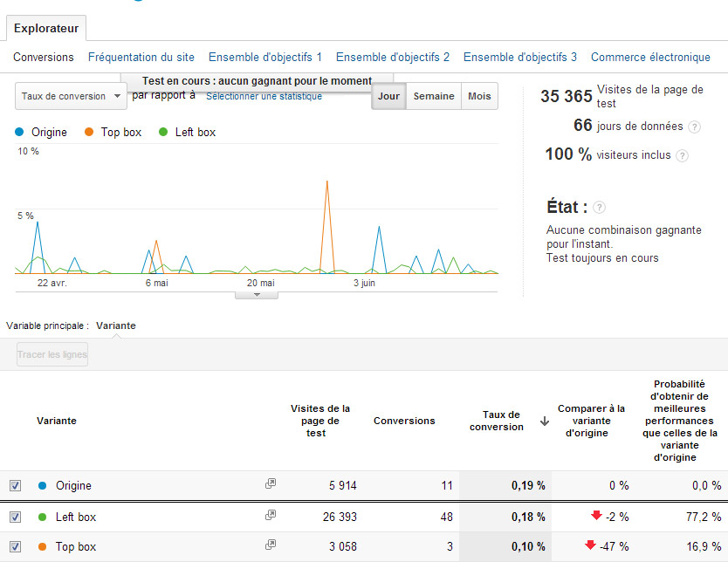Show help for jours de données
Viewport: 728px width, 562px height.
pyautogui.click(x=694, y=127)
